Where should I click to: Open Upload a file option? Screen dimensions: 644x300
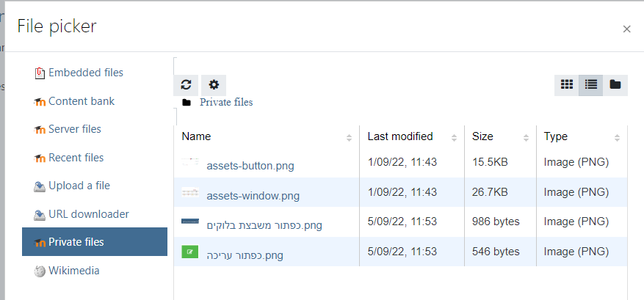tap(79, 186)
